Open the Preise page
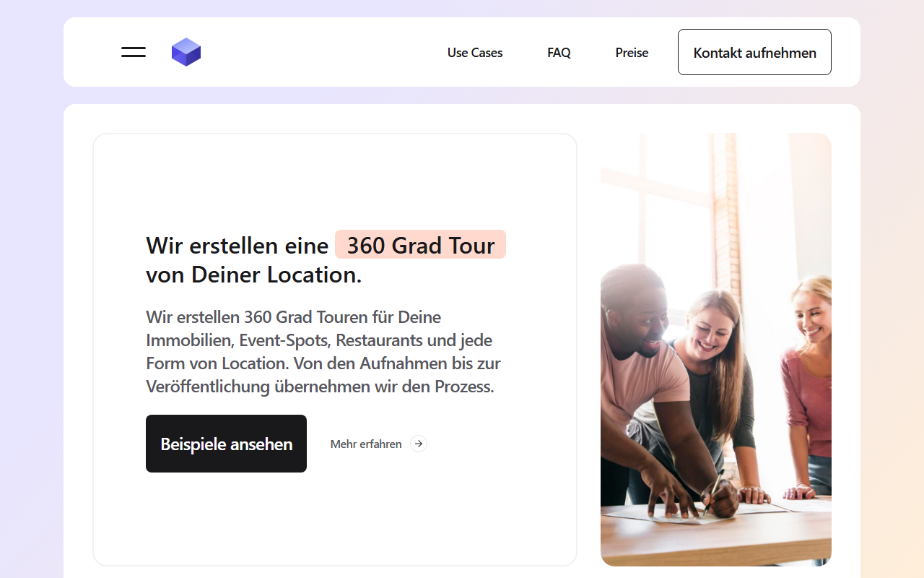 pos(632,53)
